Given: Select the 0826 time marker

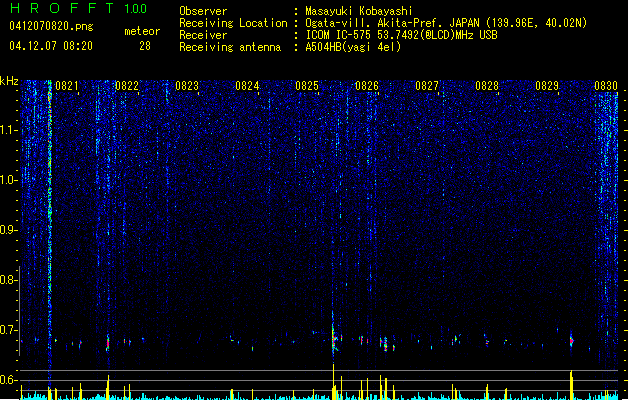Looking at the screenshot, I should click(x=367, y=86).
